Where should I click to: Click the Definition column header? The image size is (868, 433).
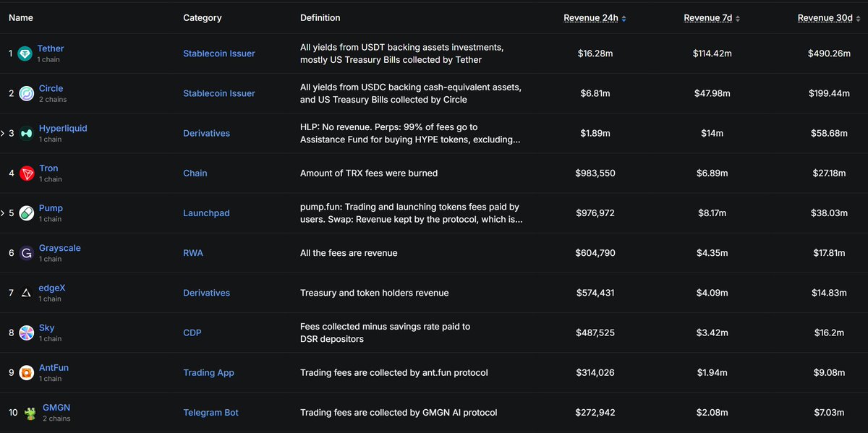320,18
